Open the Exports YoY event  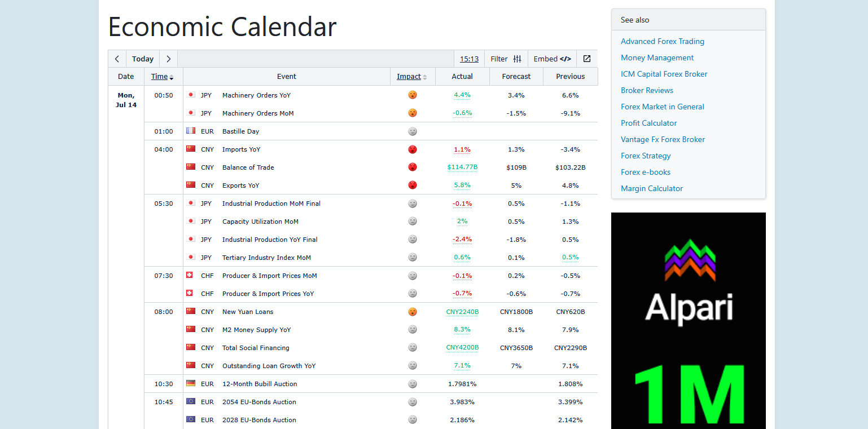click(x=241, y=185)
